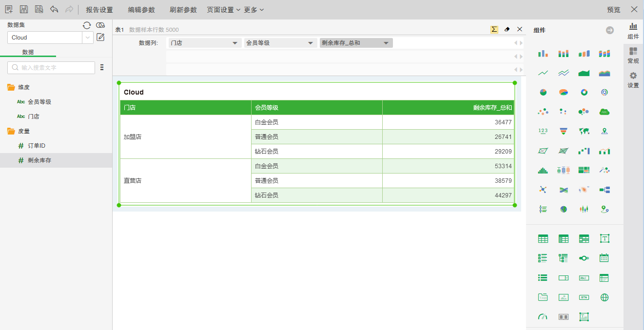
Task: Click 编辑参数 in the toolbar
Action: click(141, 9)
